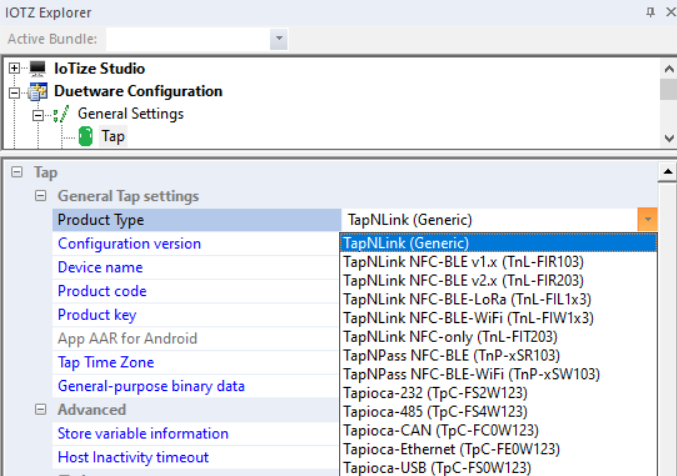Collapse the Advanced property group
The height and width of the screenshot is (476, 677).
[41, 409]
